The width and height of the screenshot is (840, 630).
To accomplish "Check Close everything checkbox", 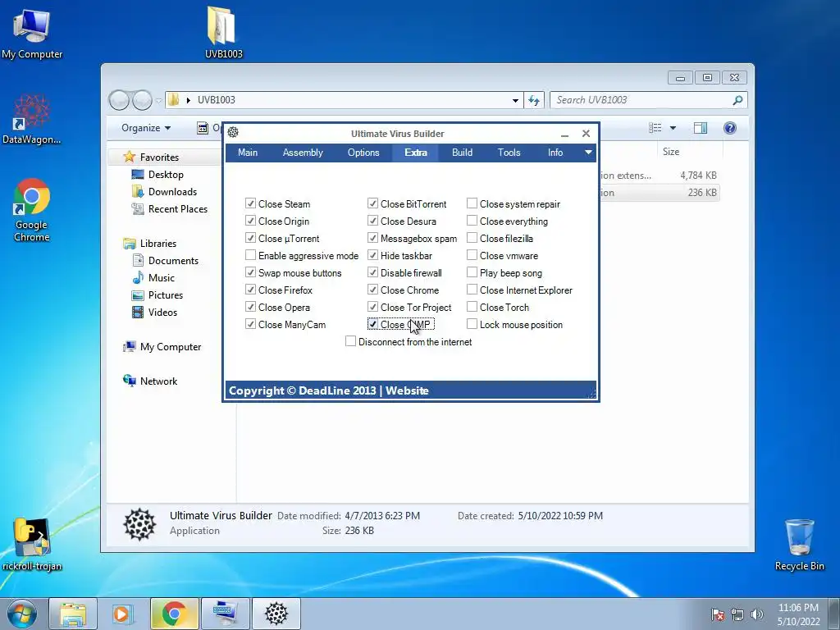I will (472, 221).
